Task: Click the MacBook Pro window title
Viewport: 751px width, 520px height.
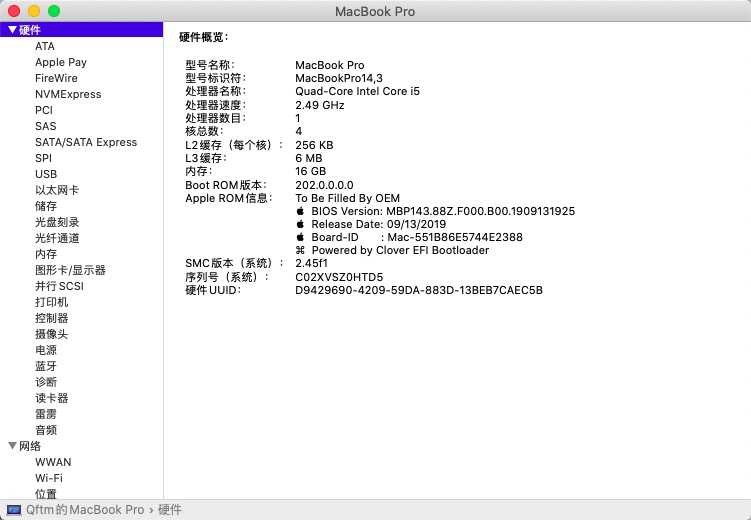Action: [x=375, y=11]
